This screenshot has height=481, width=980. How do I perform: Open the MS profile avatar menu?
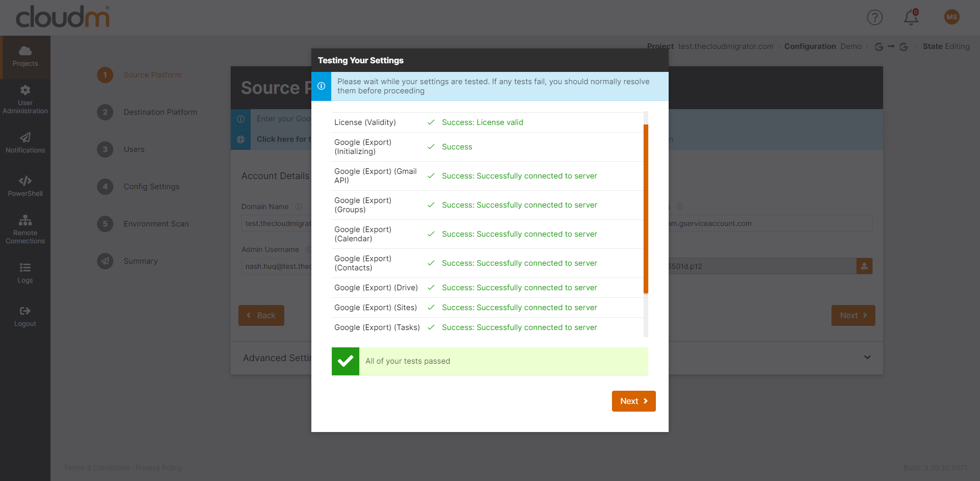(x=951, y=17)
